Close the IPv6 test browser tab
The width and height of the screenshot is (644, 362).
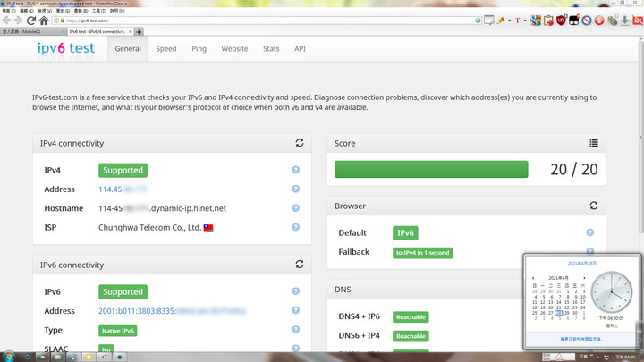click(131, 31)
